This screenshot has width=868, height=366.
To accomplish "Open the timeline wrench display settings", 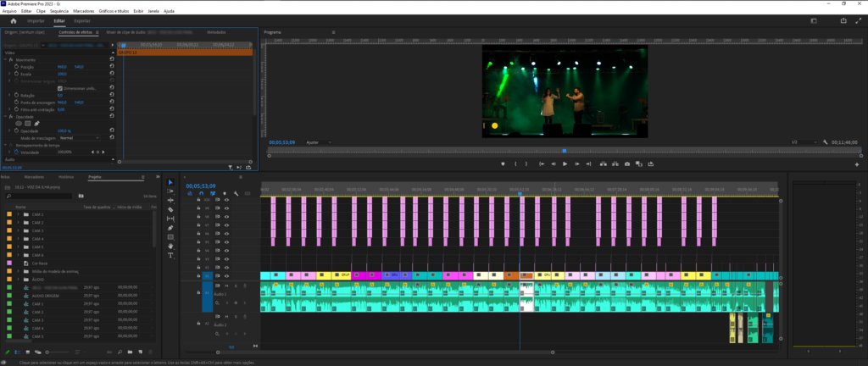I will point(236,193).
